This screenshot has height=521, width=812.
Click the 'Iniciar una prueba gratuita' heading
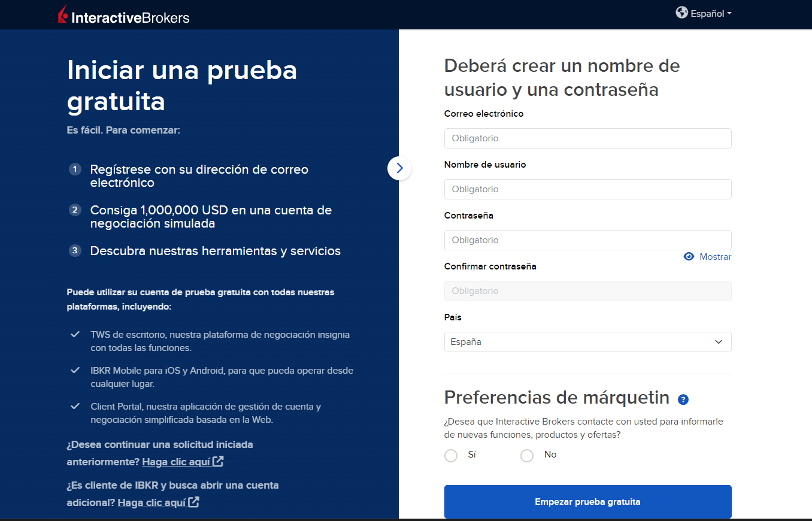click(182, 86)
